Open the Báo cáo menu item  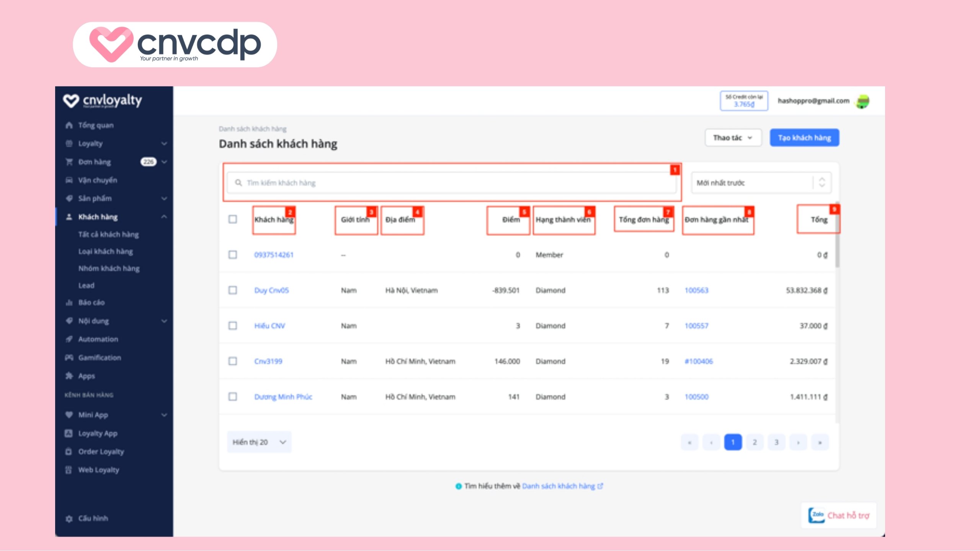click(91, 303)
